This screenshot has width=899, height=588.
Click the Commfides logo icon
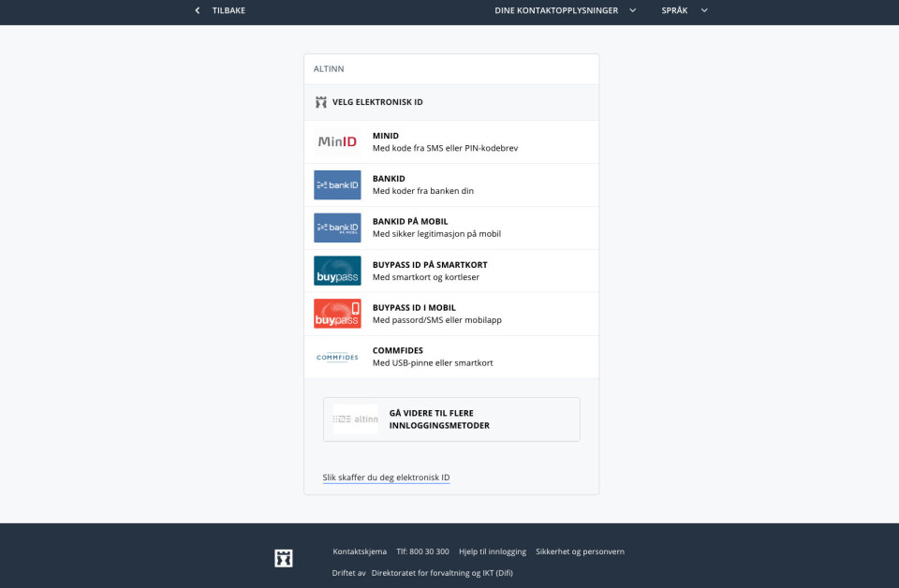pos(337,357)
